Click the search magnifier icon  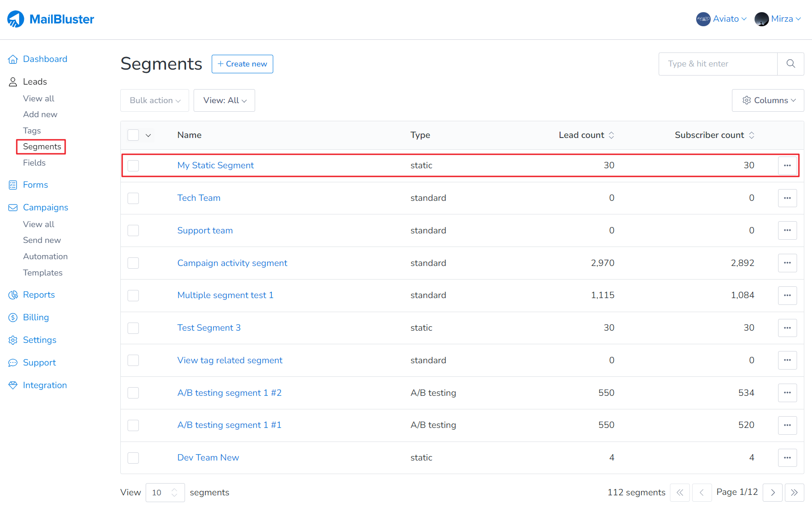[790, 64]
